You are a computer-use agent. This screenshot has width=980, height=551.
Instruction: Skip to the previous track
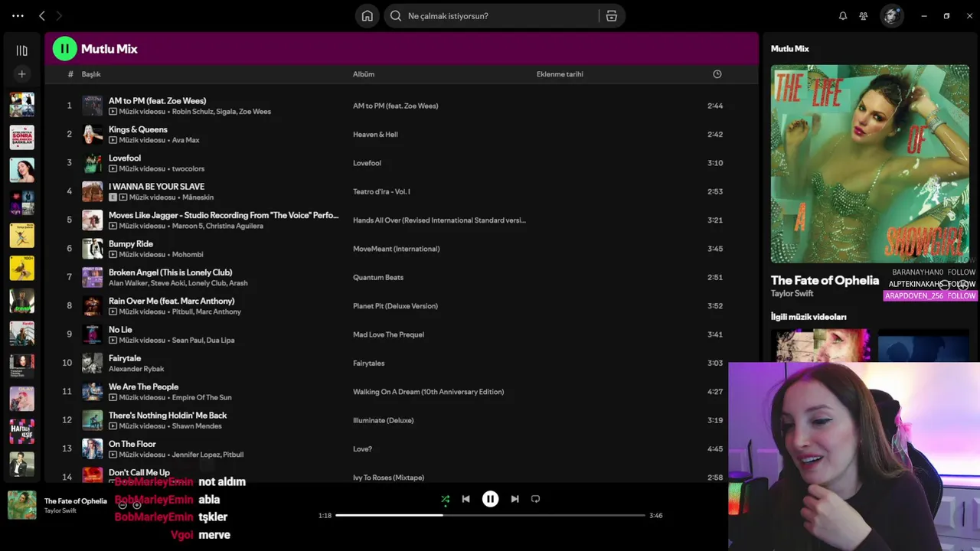click(465, 499)
